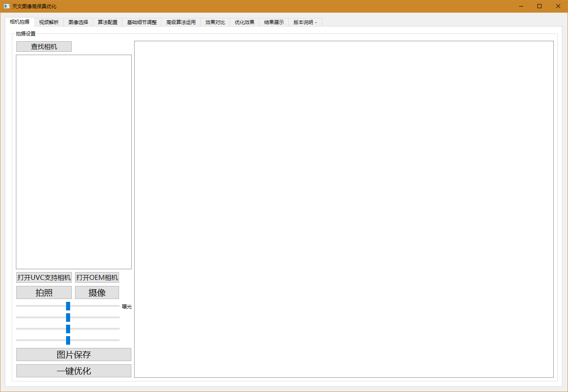Open the 基础细节调整 tab
Screen dimensions: 568x392
point(142,22)
